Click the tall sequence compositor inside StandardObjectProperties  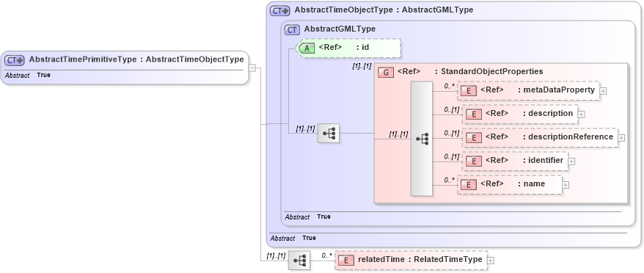point(422,139)
